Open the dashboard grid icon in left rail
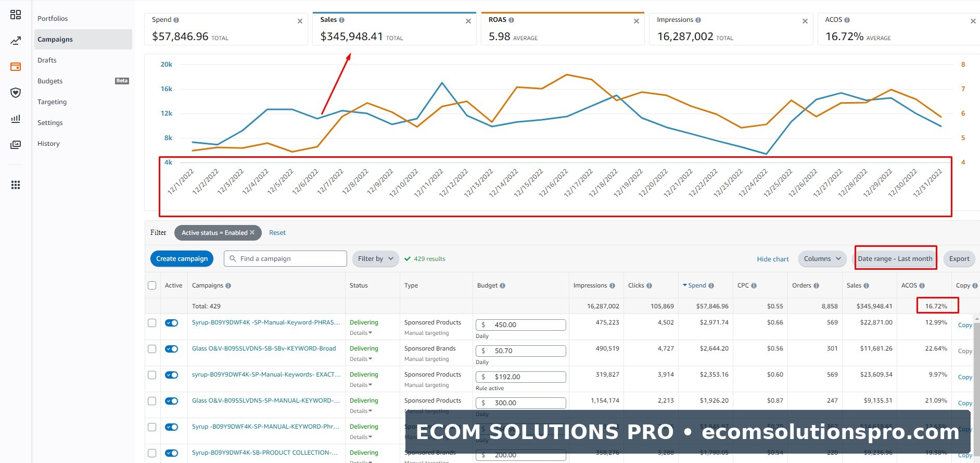The width and height of the screenshot is (980, 463). click(x=16, y=15)
